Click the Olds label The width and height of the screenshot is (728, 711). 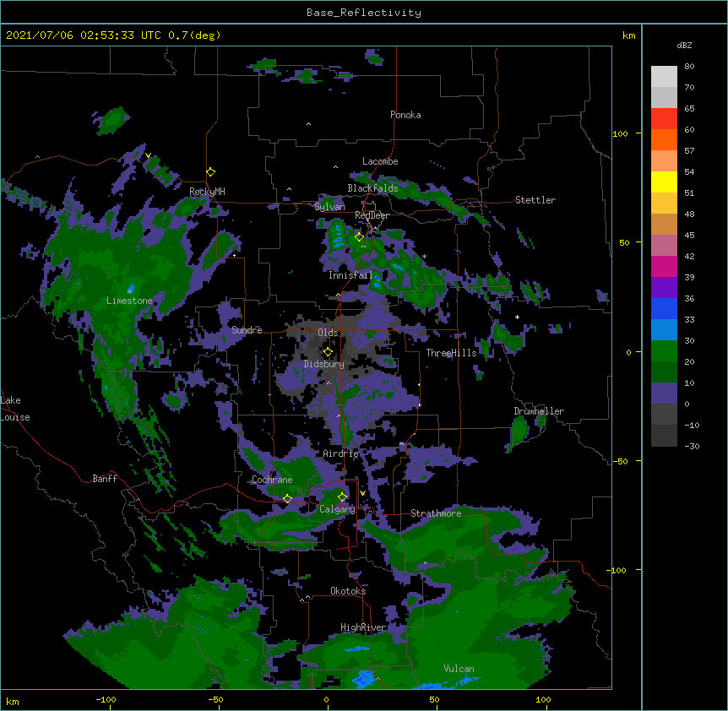pos(328,333)
